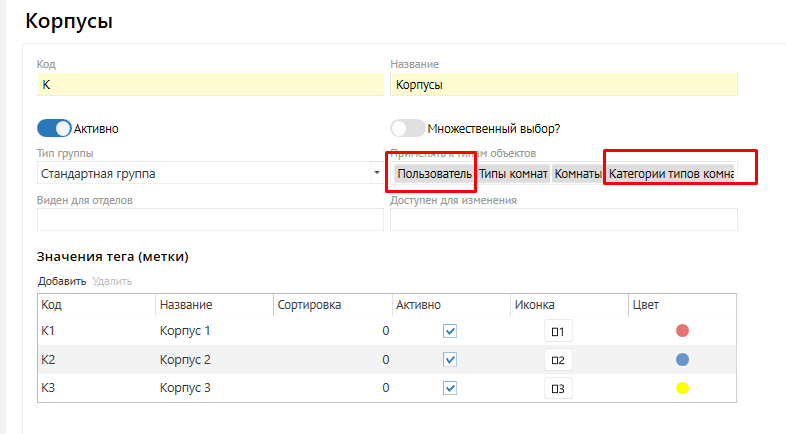This screenshot has height=434, width=786.
Task: Pick the red color swatch for Корпус 1
Action: 682,331
